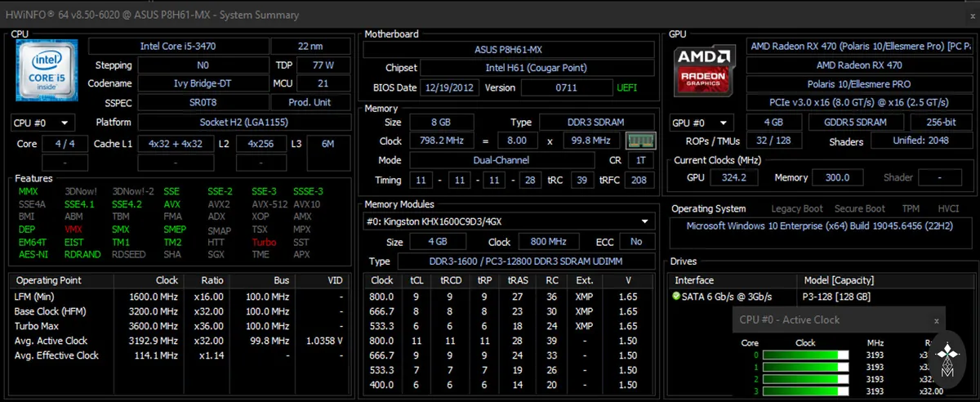The width and height of the screenshot is (980, 402).
Task: Click the Core 0 clock bar
Action: 805,355
